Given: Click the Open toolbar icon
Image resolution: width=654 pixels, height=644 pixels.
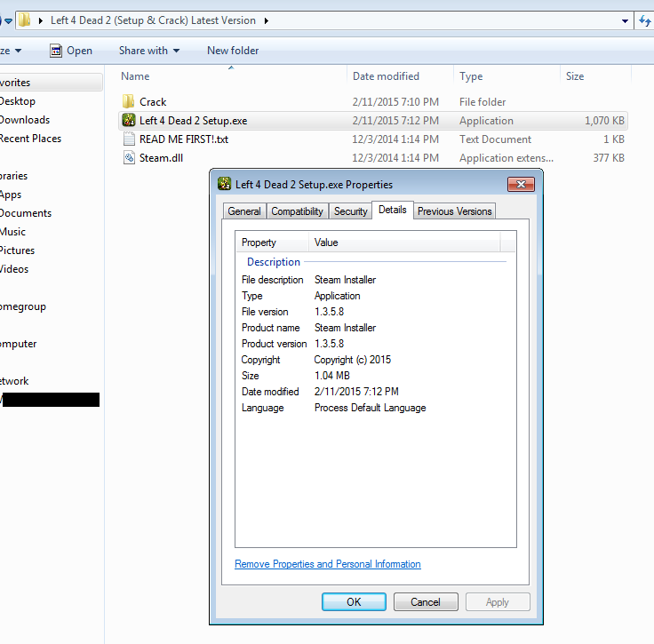Looking at the screenshot, I should pyautogui.click(x=56, y=51).
